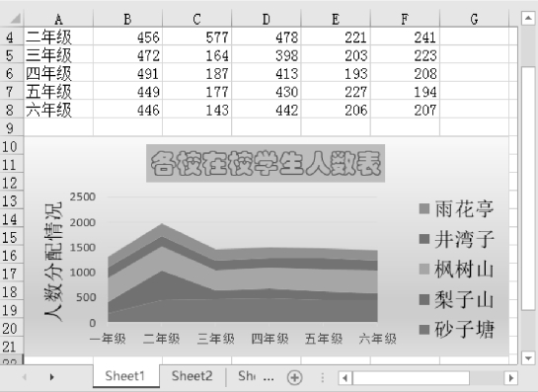Click axis value 2500 on chart
The height and width of the screenshot is (392, 538).
pyautogui.click(x=83, y=197)
